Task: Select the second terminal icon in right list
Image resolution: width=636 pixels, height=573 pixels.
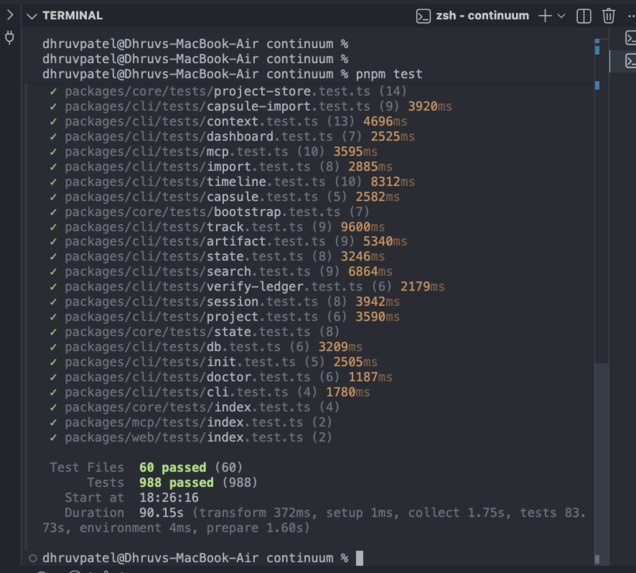Action: [630, 61]
